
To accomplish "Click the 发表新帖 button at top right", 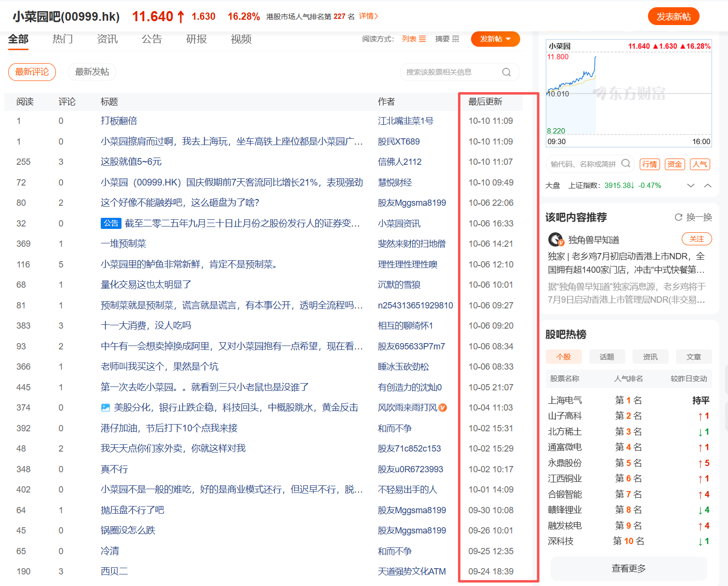I will click(674, 16).
